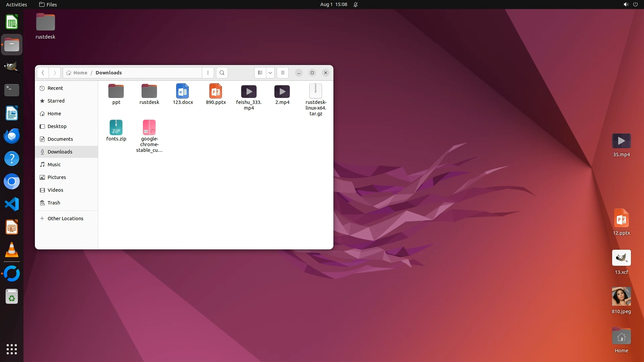Open the Files app menu in the top bar
The height and width of the screenshot is (362, 644).
pos(48,4)
